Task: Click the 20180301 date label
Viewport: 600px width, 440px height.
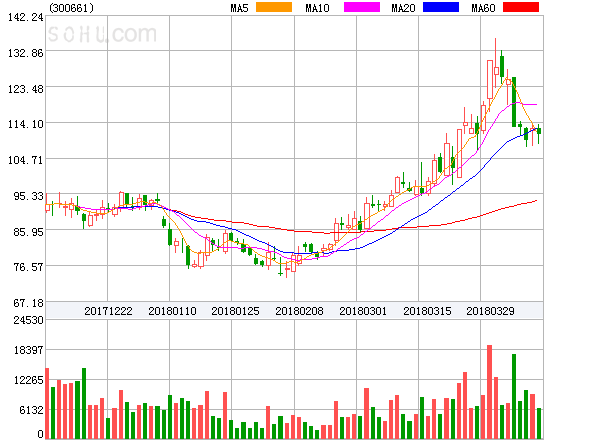Action: [x=363, y=311]
